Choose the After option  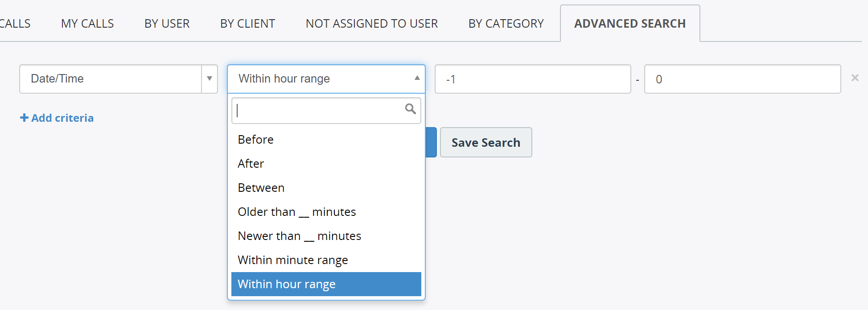pyautogui.click(x=326, y=164)
